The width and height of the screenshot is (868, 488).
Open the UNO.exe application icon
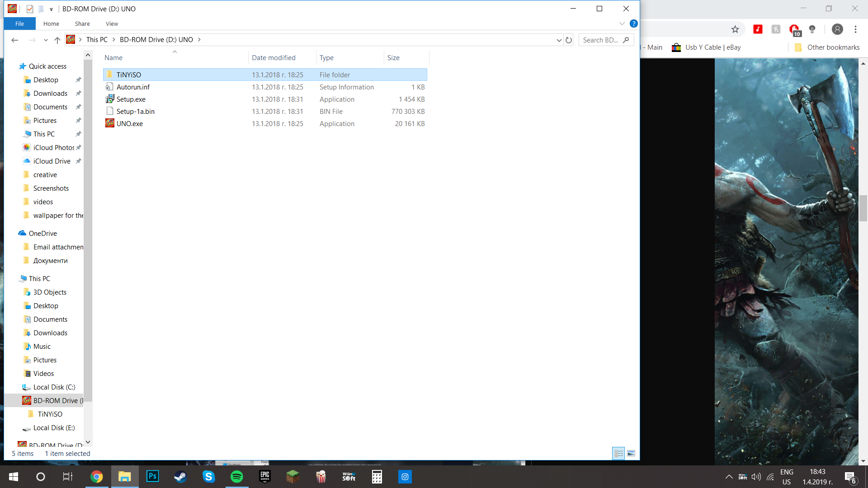(109, 123)
